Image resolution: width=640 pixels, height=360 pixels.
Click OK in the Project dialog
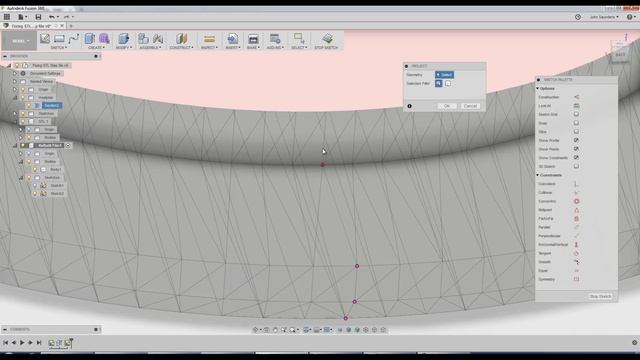[447, 106]
